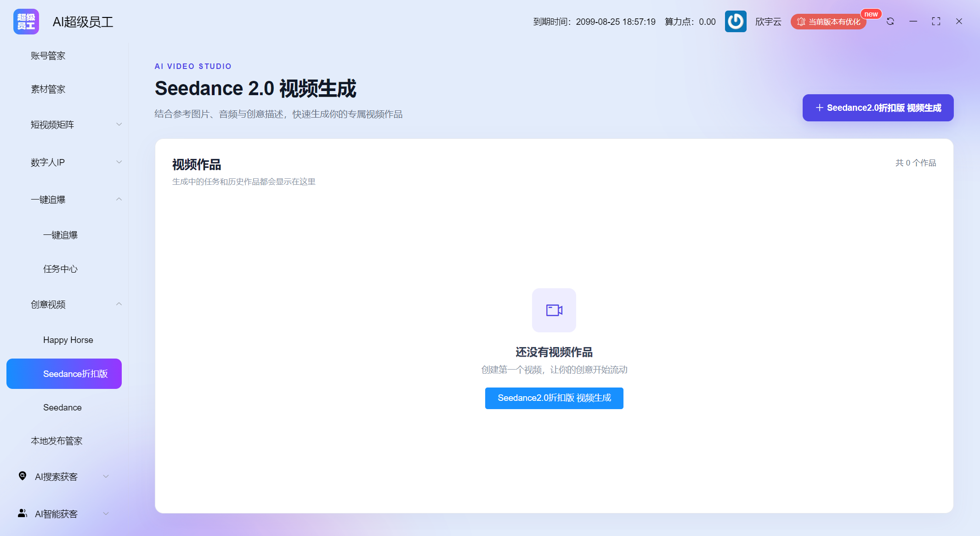Screen dimensions: 980x536
Task: Click the AI VIDEO STUDIO label
Action: click(x=193, y=66)
